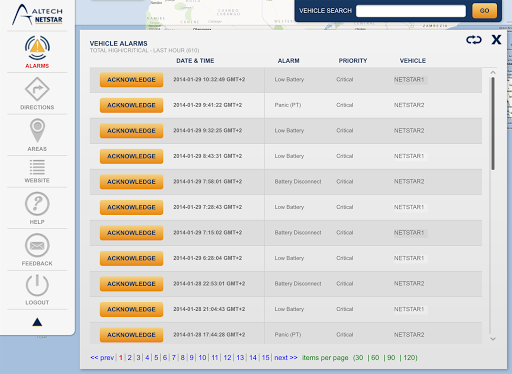Image resolution: width=512 pixels, height=374 pixels.
Task: Select vehicle NETSTAR1 in 10:32:49 row
Action: click(x=409, y=80)
